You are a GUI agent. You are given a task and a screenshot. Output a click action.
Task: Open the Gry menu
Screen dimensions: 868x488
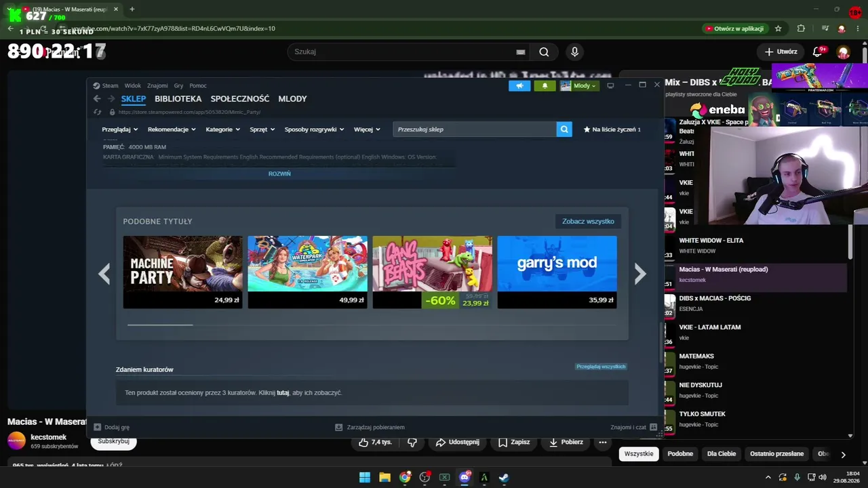coord(178,85)
